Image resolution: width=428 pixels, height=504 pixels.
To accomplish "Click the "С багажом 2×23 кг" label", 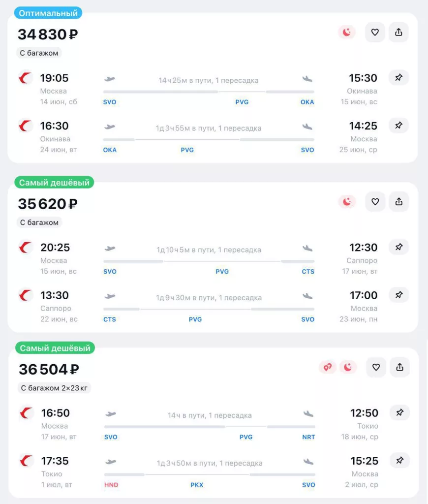I will (54, 388).
